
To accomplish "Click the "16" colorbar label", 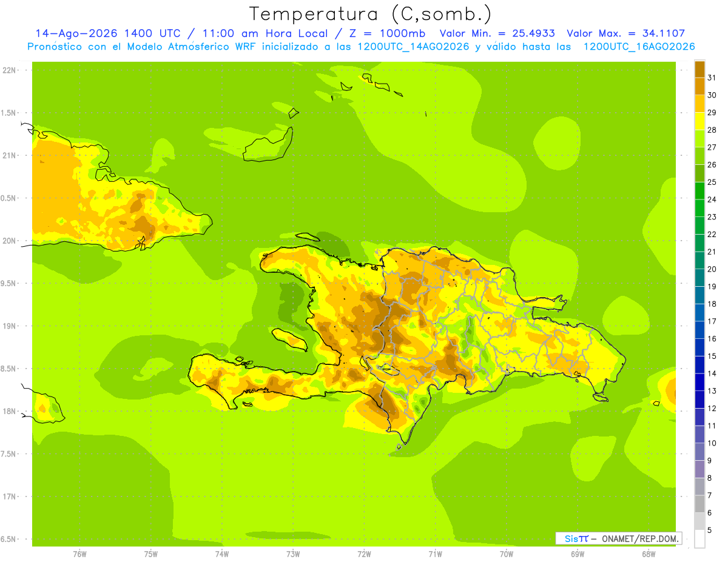I will (712, 338).
